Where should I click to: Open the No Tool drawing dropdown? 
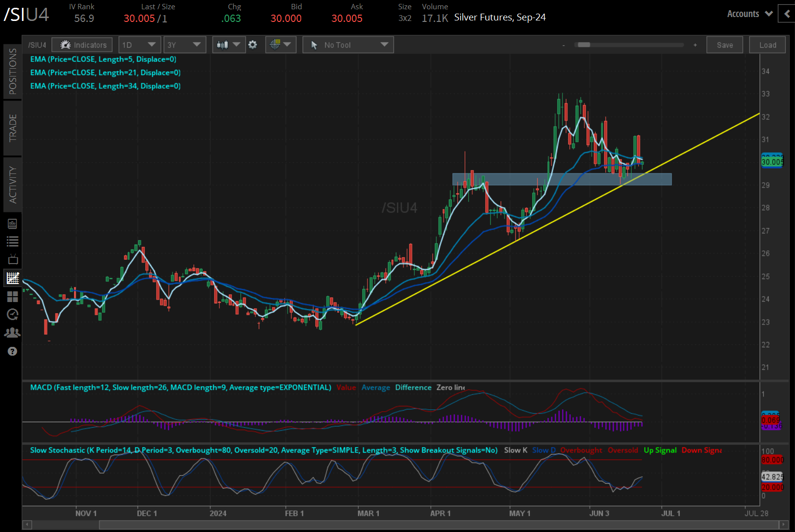coord(348,45)
